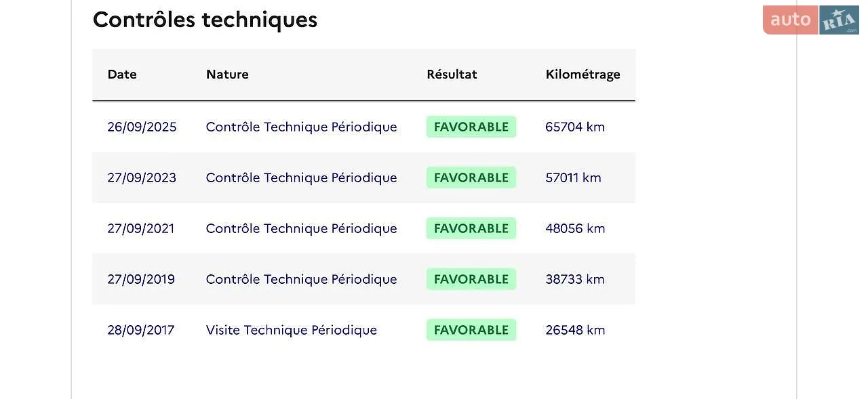The width and height of the screenshot is (868, 399).
Task: Select the 27/09/2019 date cell
Action: [141, 279]
